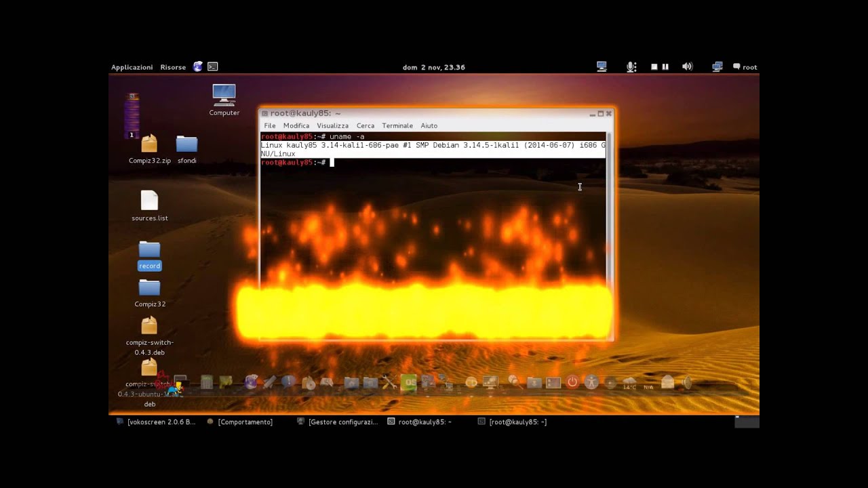
Task: Open the Modifica menu in terminal
Action: (296, 125)
